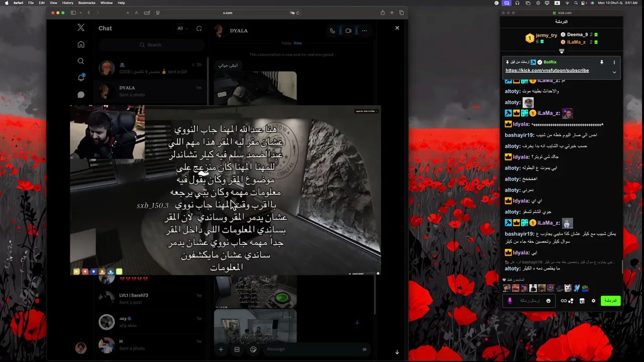Open the Help menu

(121, 3)
